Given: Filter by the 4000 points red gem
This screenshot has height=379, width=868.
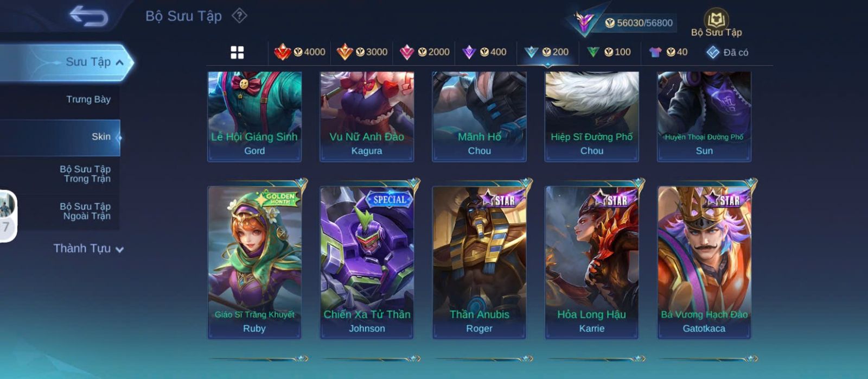Looking at the screenshot, I should click(299, 52).
